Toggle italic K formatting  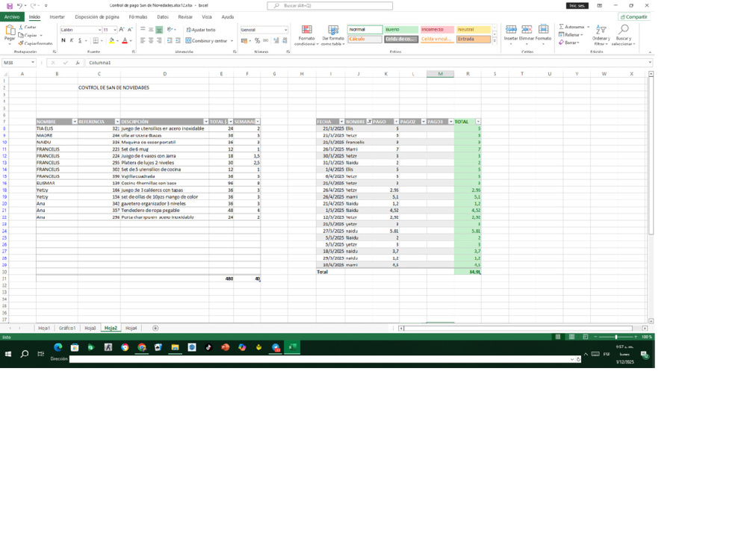pyautogui.click(x=72, y=40)
